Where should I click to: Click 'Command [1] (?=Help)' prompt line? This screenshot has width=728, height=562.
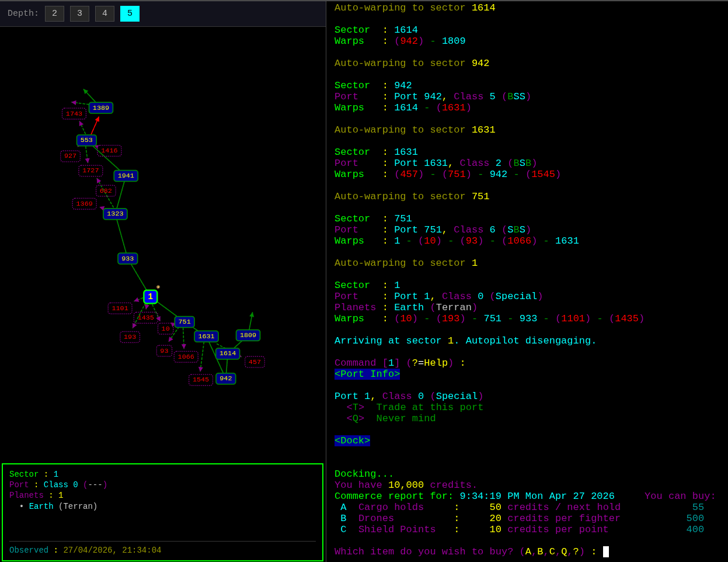pyautogui.click(x=400, y=363)
